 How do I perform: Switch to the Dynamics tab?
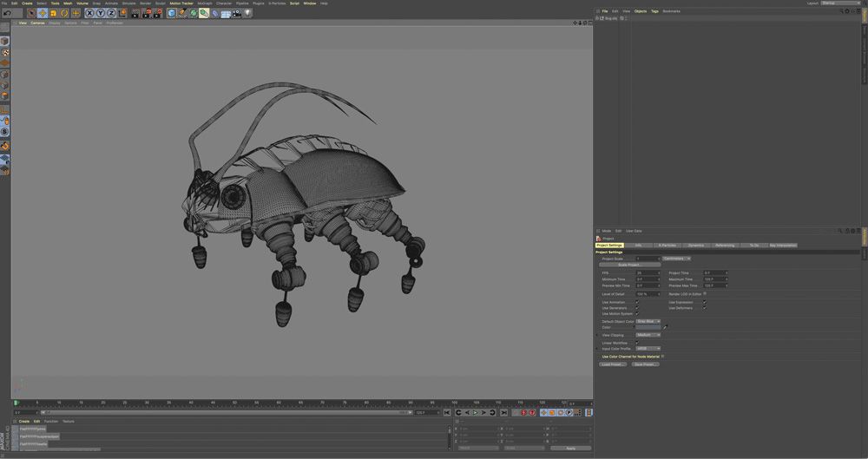click(696, 246)
